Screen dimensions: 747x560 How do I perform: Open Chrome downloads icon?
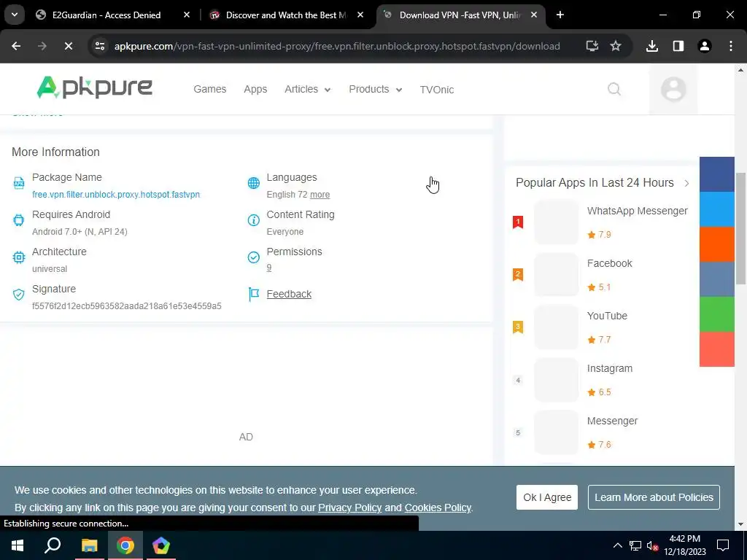click(x=651, y=46)
